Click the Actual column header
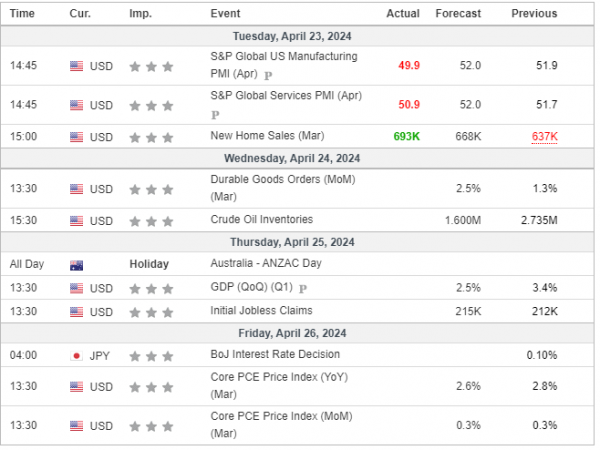 tap(403, 13)
